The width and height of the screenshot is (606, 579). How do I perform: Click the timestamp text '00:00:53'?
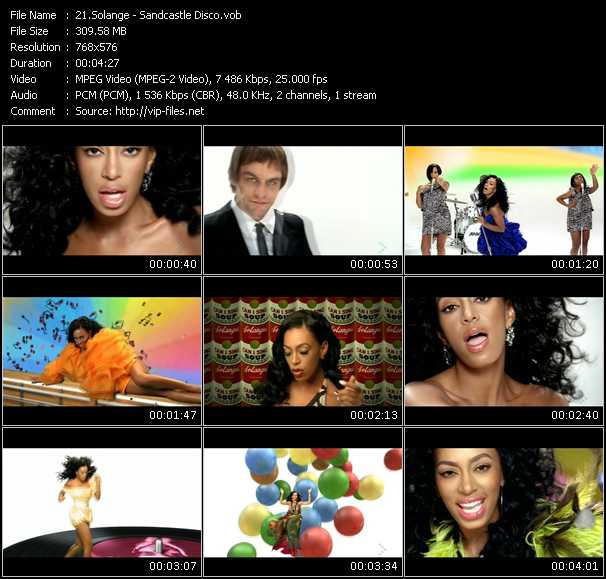coord(374,264)
